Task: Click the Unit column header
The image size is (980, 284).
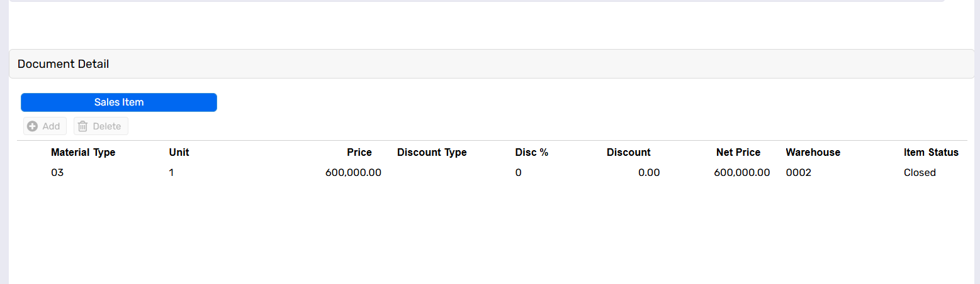Action: pyautogui.click(x=179, y=152)
